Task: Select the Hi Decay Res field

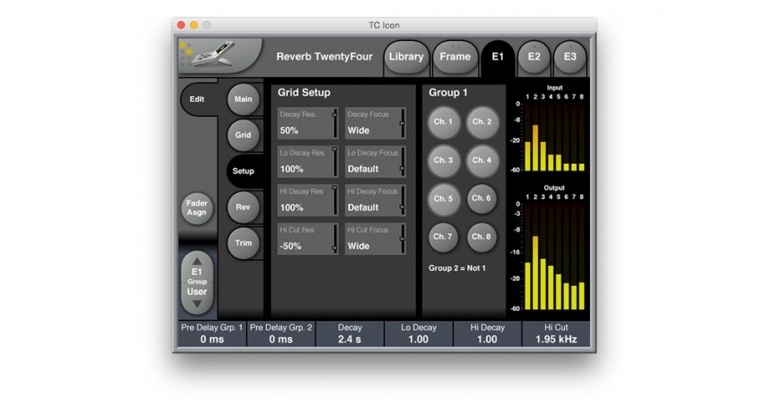Action: [308, 200]
